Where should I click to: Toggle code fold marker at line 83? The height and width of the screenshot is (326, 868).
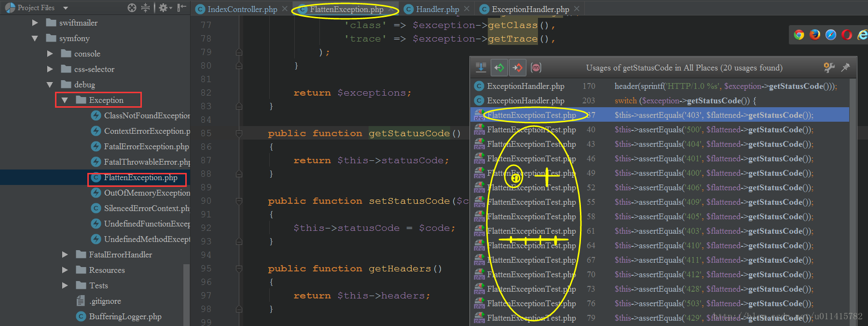tap(239, 106)
